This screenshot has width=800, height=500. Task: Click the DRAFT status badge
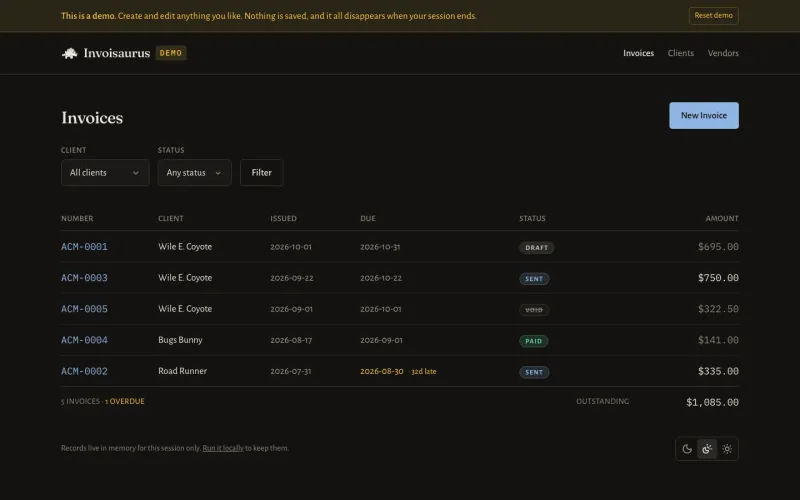point(536,247)
